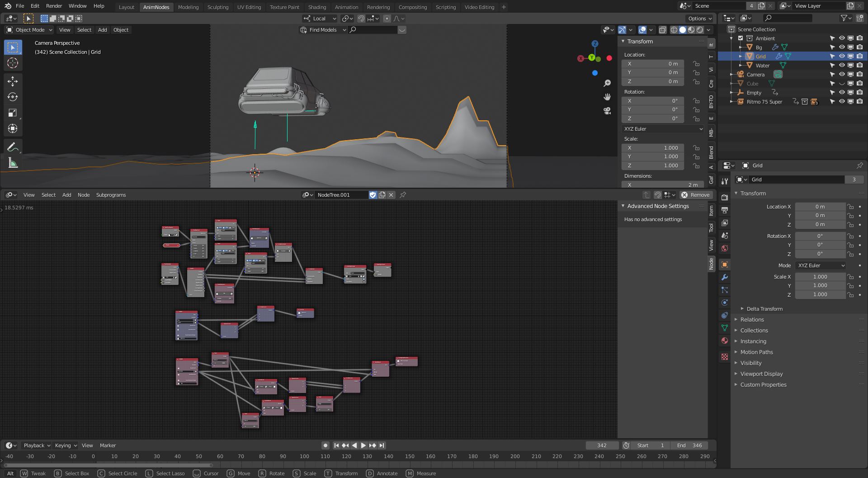Activate the Rotate tool icon
The height and width of the screenshot is (478, 868).
pos(13,97)
